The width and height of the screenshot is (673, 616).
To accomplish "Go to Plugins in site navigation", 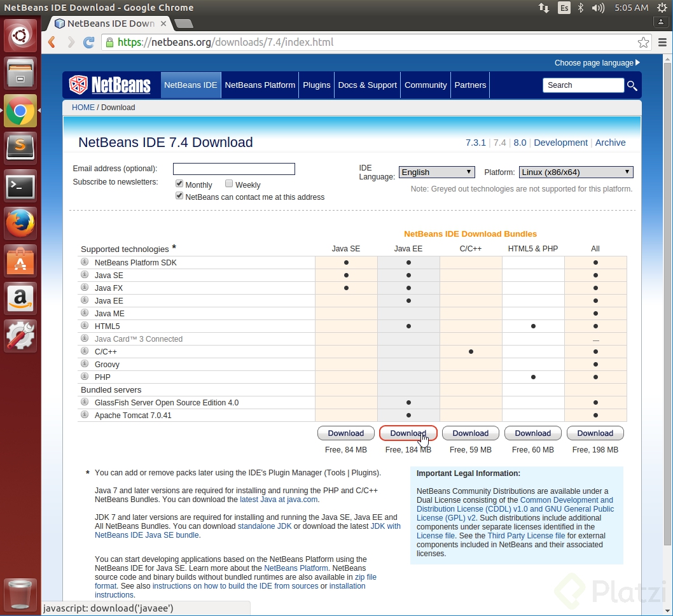I will [317, 85].
